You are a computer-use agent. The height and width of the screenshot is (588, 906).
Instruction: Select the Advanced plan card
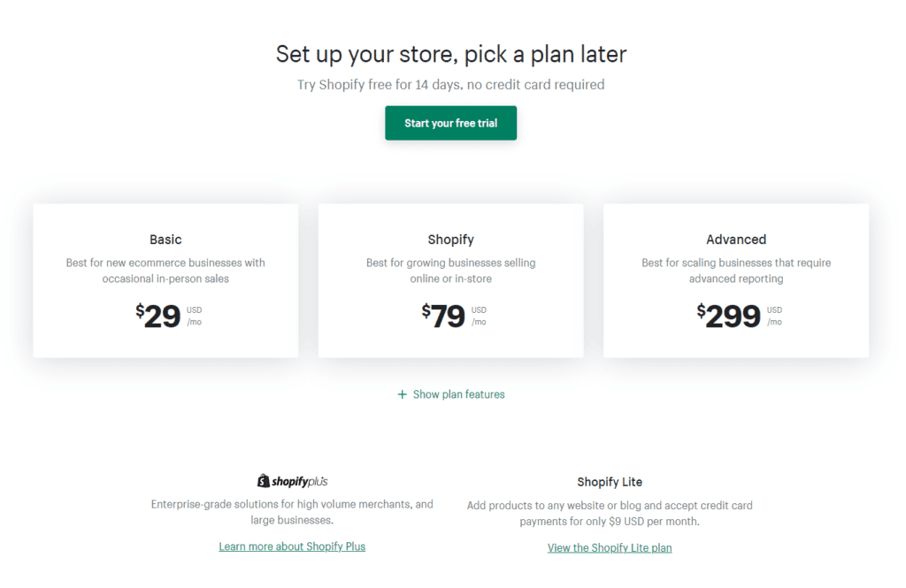[x=735, y=280]
